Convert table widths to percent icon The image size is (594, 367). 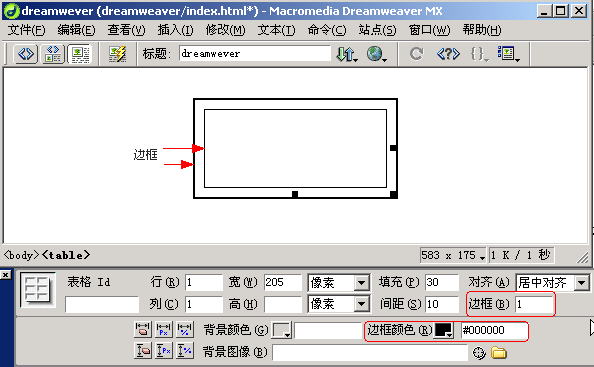[185, 330]
